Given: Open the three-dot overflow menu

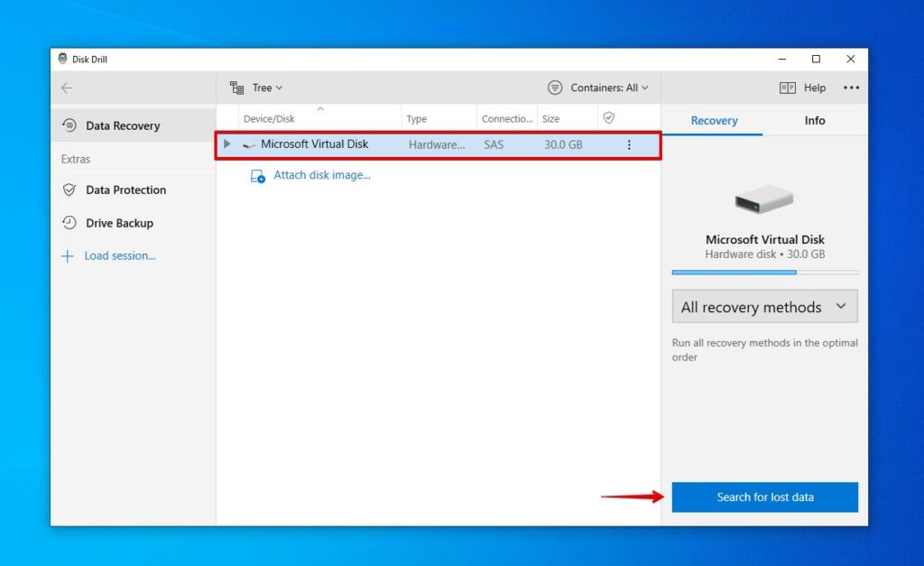Looking at the screenshot, I should click(851, 88).
